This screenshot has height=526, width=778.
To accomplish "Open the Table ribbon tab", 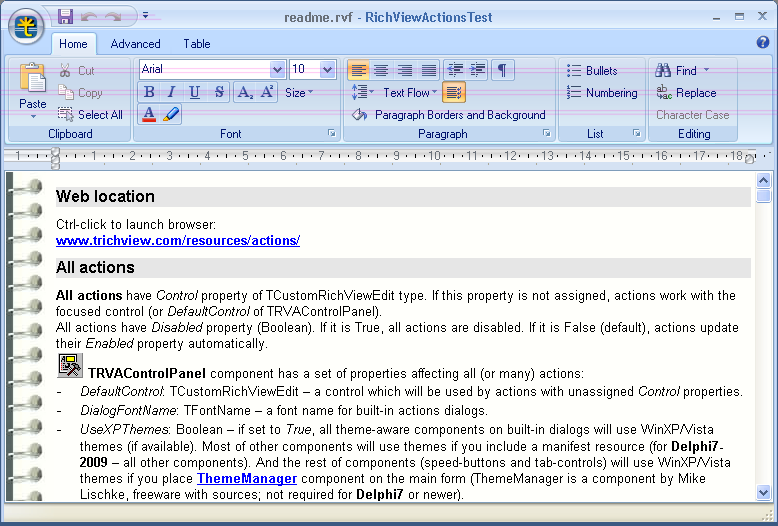I will coord(197,44).
